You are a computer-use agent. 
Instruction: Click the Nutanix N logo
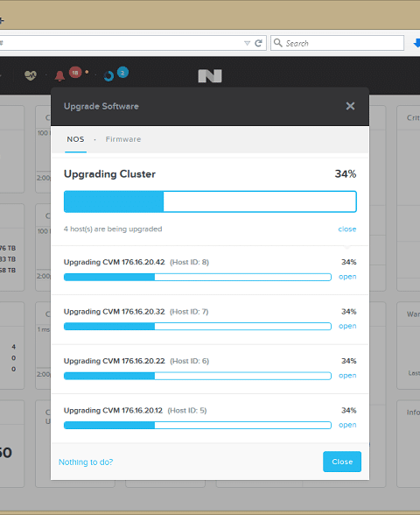point(210,76)
